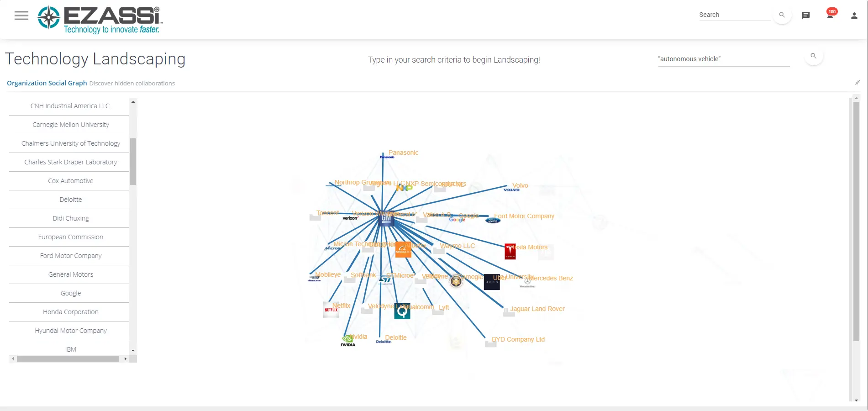The height and width of the screenshot is (411, 868).
Task: Select Carnegie Mellon University in list
Action: tap(71, 125)
